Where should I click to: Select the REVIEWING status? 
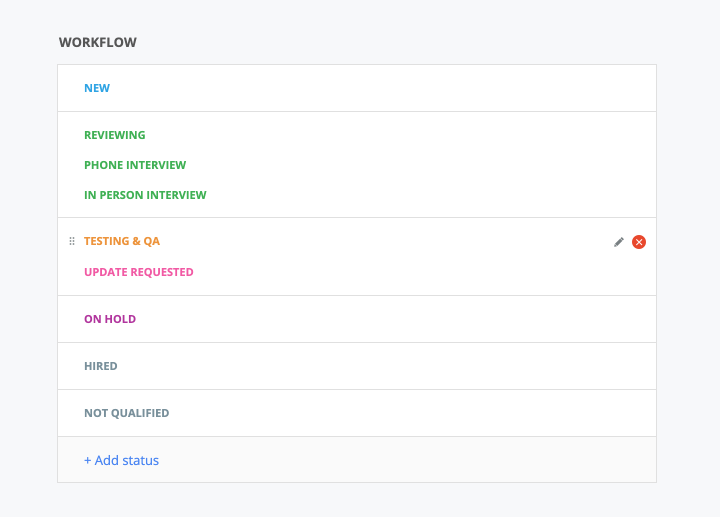pos(115,135)
